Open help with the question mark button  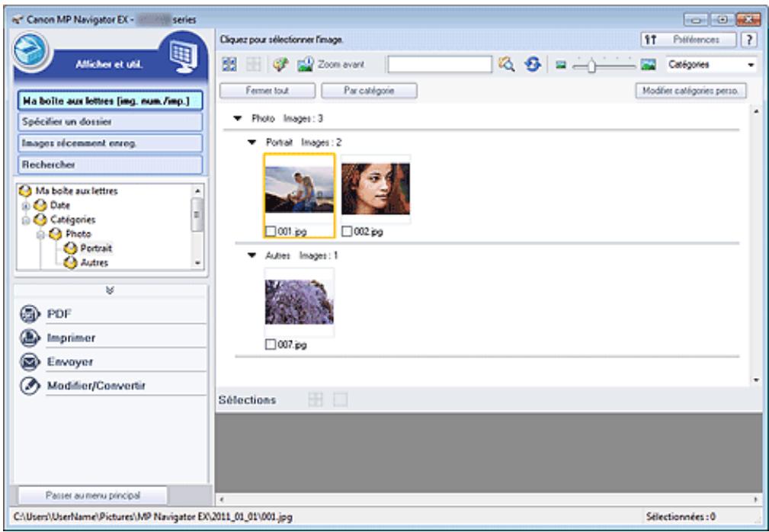click(x=748, y=40)
